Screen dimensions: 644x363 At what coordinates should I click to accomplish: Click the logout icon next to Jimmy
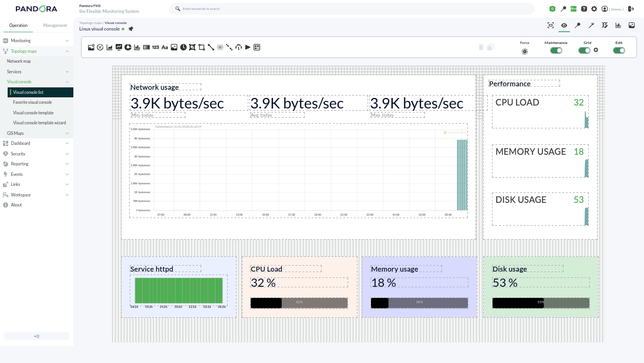[631, 9]
